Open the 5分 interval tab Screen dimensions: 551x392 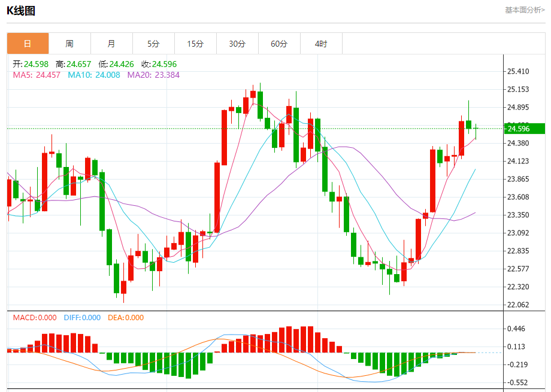point(153,44)
